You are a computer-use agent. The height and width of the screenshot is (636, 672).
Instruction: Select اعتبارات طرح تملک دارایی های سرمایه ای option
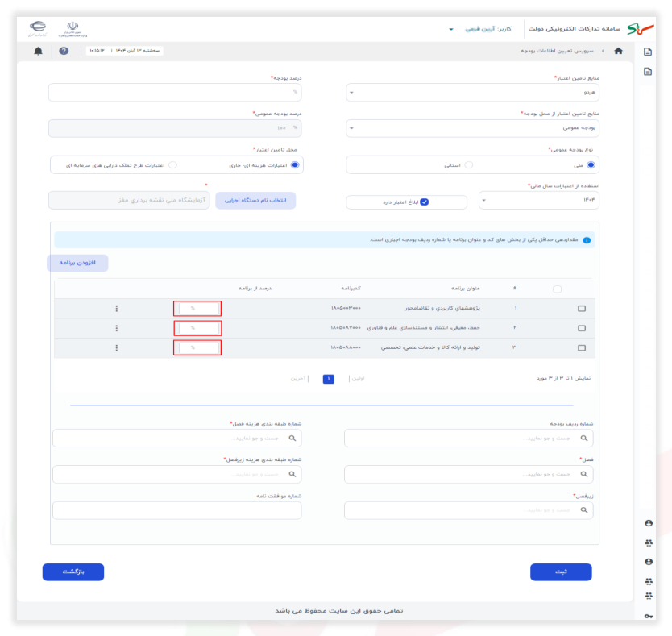coord(172,165)
